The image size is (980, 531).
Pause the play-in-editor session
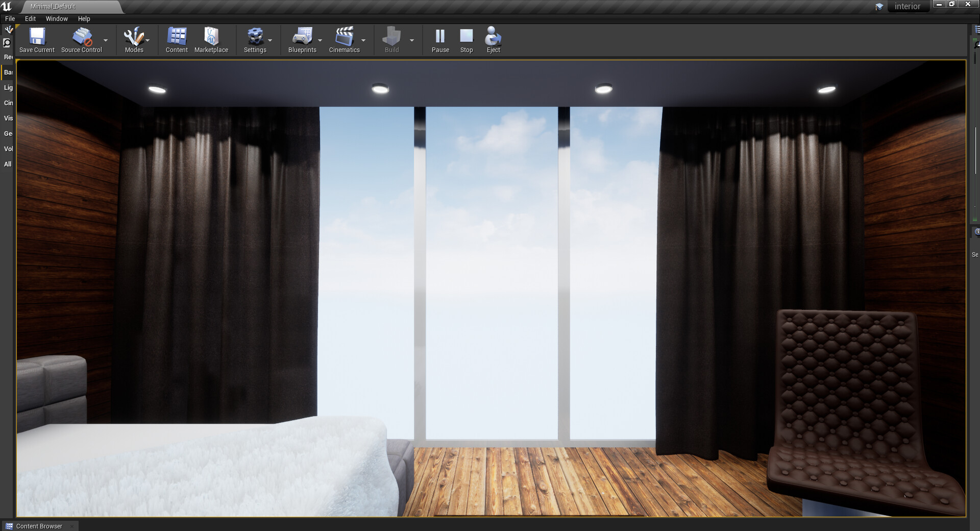pos(440,37)
